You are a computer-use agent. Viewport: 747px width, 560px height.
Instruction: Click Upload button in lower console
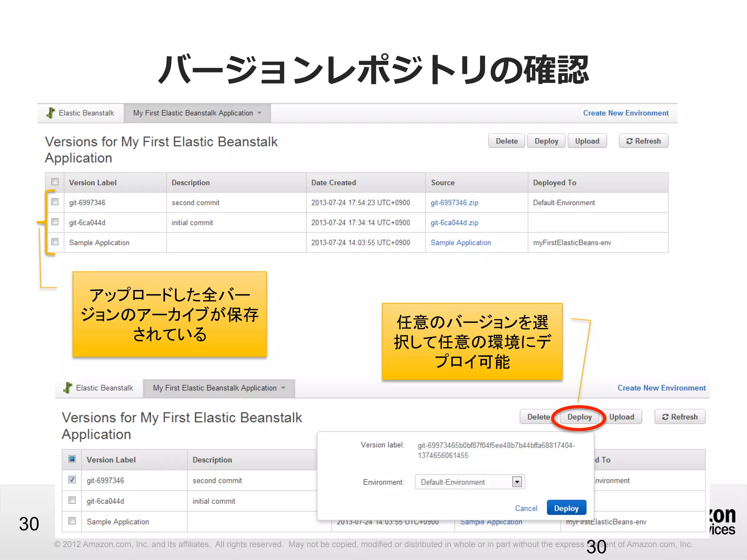pos(622,417)
